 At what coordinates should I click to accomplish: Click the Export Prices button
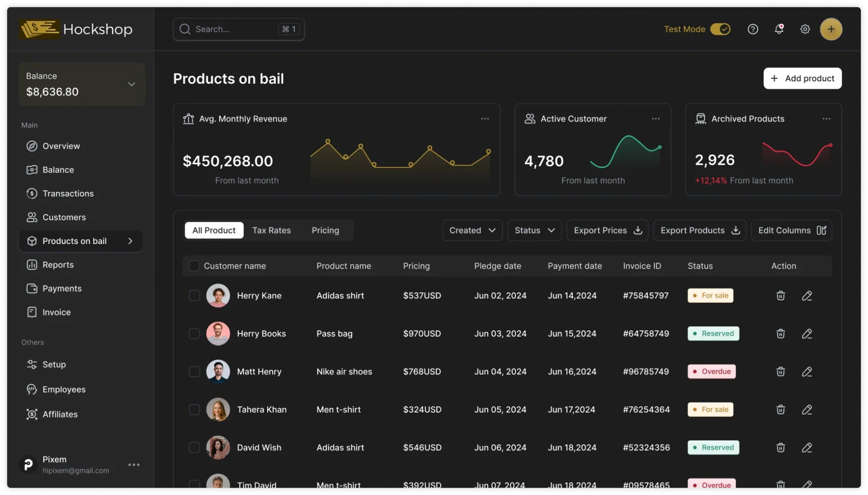point(607,230)
